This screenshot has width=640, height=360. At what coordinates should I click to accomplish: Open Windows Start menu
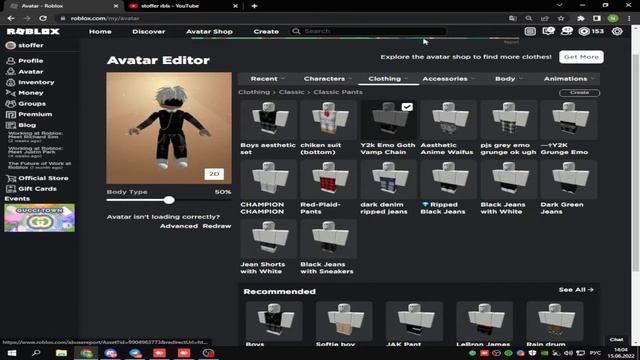point(11,353)
